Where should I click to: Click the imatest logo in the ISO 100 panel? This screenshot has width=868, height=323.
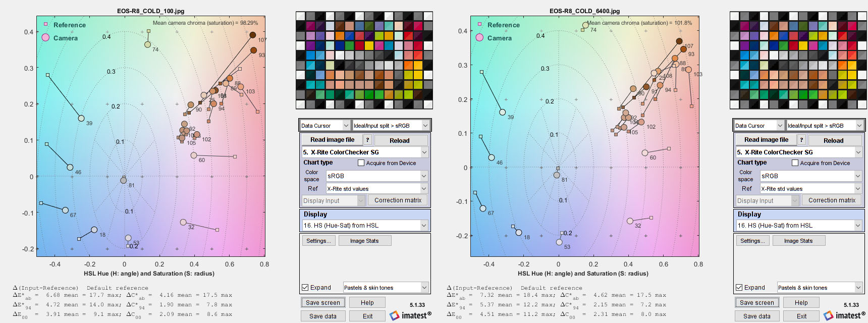pos(411,315)
